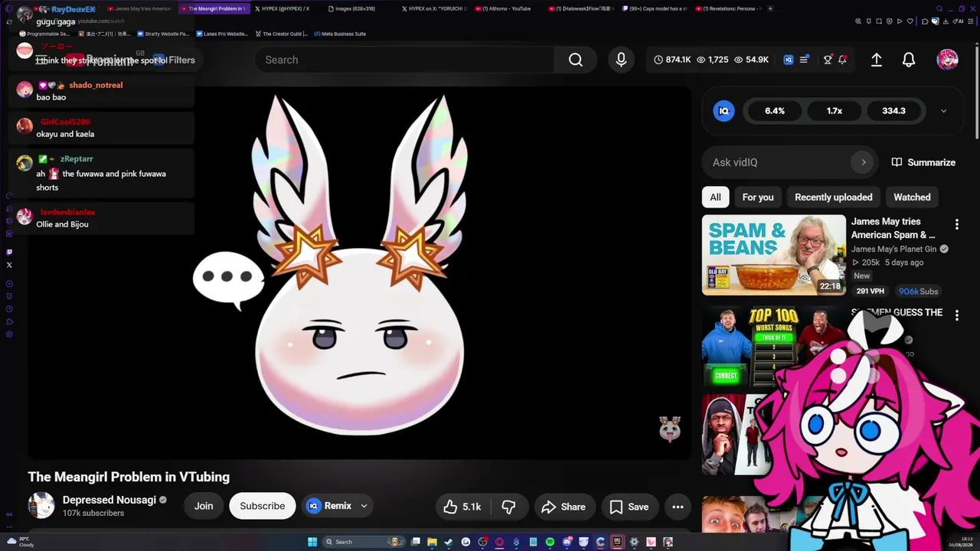The width and height of the screenshot is (980, 551).
Task: Submit the Ask vidIQ question arrow
Action: pyautogui.click(x=864, y=162)
